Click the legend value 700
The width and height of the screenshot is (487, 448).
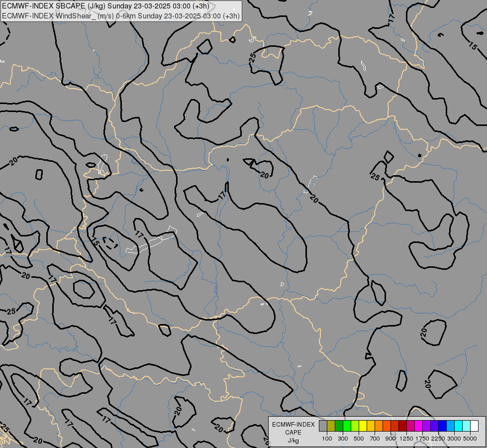[375, 439]
